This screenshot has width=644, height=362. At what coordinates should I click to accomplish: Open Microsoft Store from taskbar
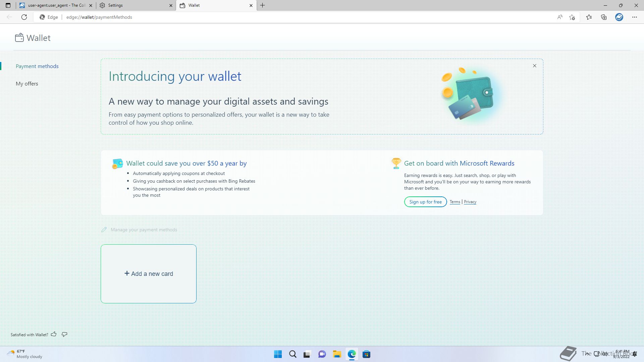366,354
